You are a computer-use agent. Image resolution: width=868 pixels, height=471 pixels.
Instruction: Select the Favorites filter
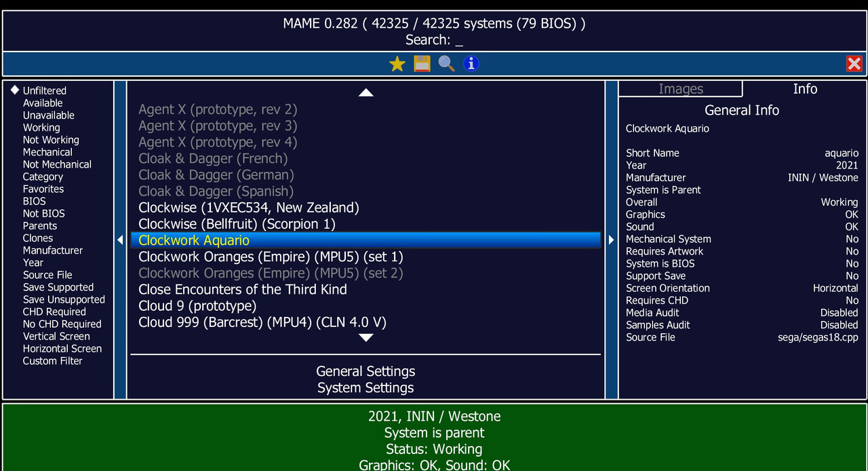click(43, 189)
